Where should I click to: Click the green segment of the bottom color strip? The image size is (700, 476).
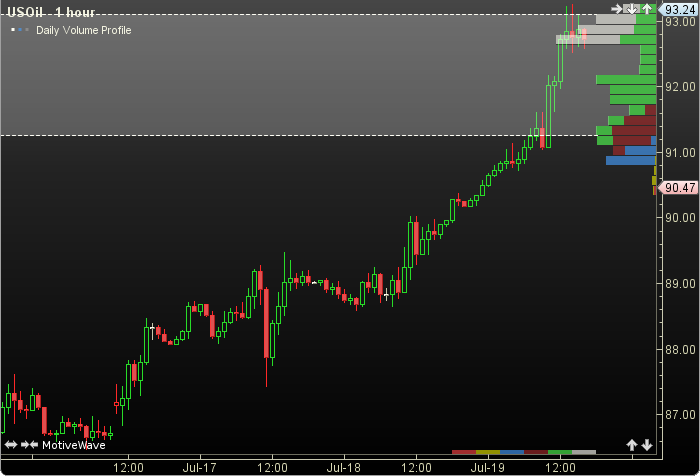560,452
